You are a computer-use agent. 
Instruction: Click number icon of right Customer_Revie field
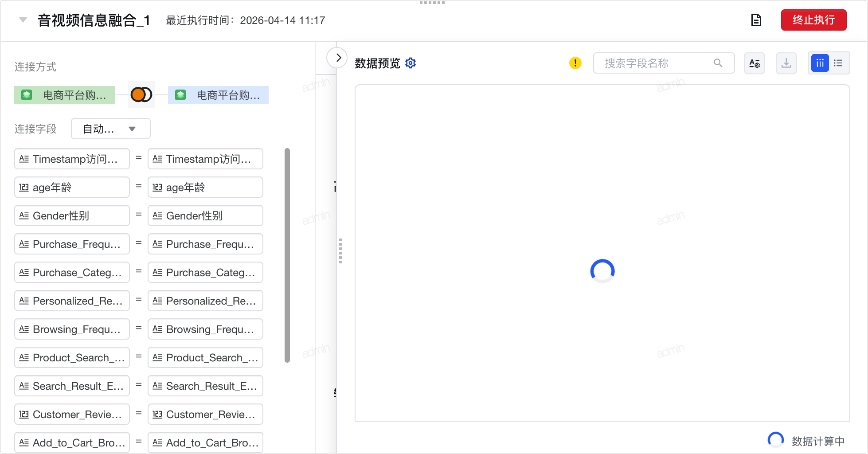click(x=157, y=414)
